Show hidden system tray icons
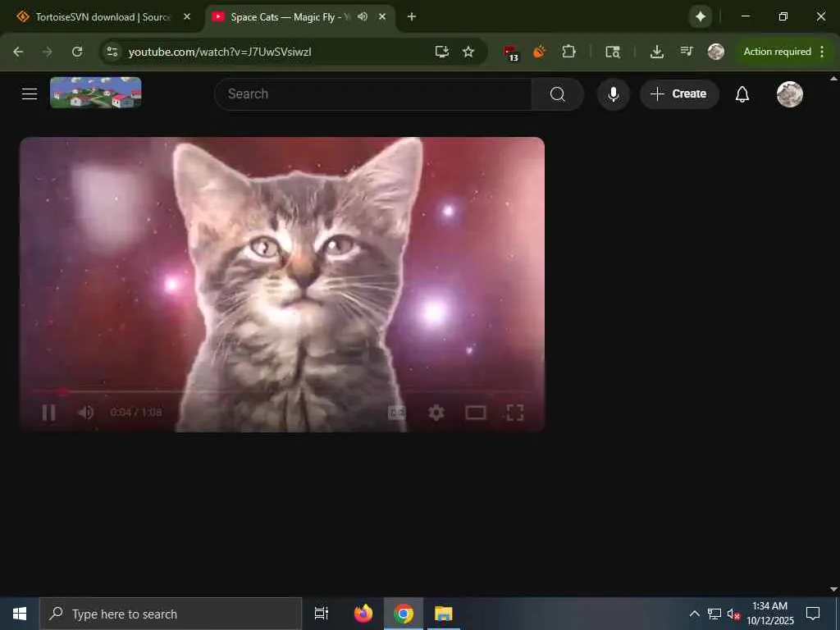Image resolution: width=840 pixels, height=630 pixels. coord(694,614)
